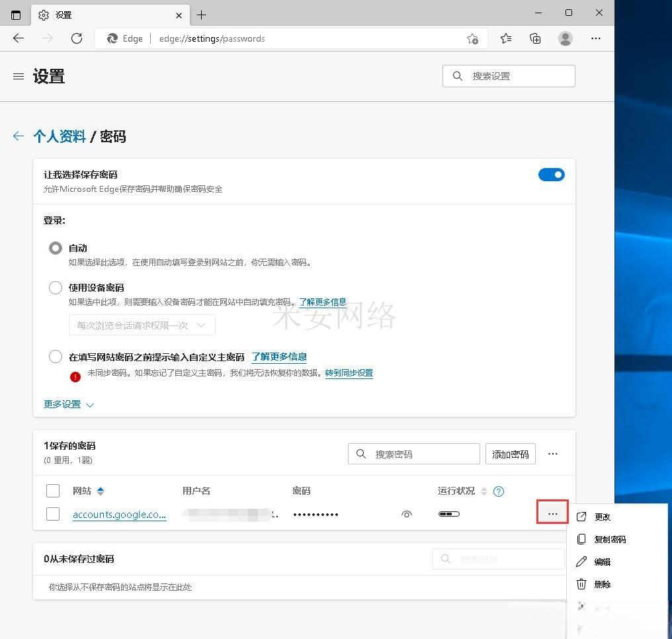Open the Favorites list icon
Screen dimensions: 672x639
(x=506, y=38)
